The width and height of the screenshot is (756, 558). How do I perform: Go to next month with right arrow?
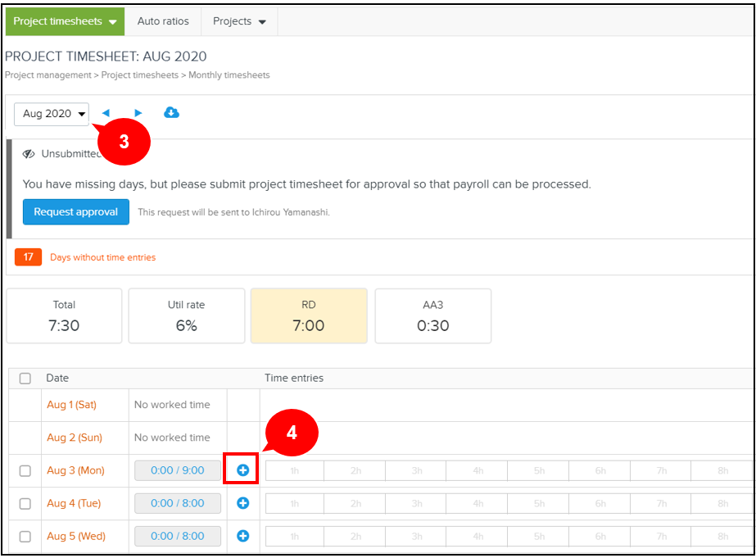click(138, 113)
